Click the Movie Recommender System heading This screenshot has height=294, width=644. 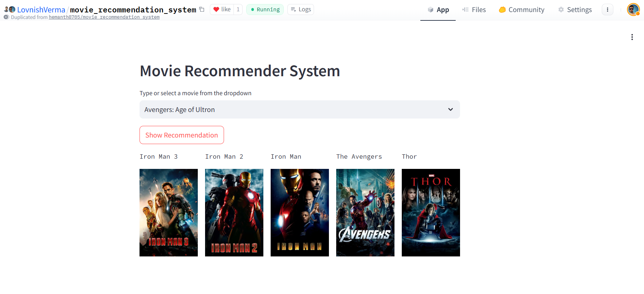[240, 71]
